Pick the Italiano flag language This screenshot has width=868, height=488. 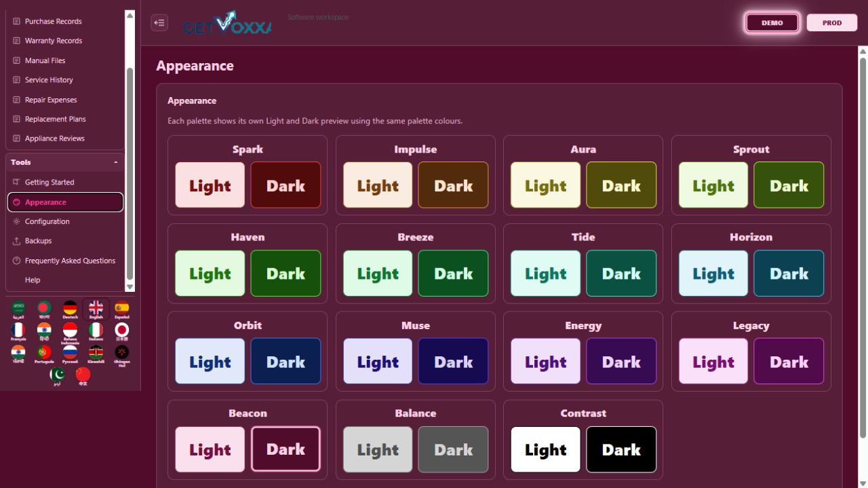click(x=96, y=333)
